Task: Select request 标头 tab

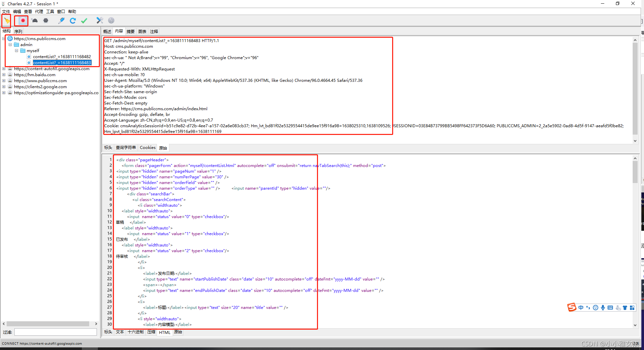Action: click(108, 148)
